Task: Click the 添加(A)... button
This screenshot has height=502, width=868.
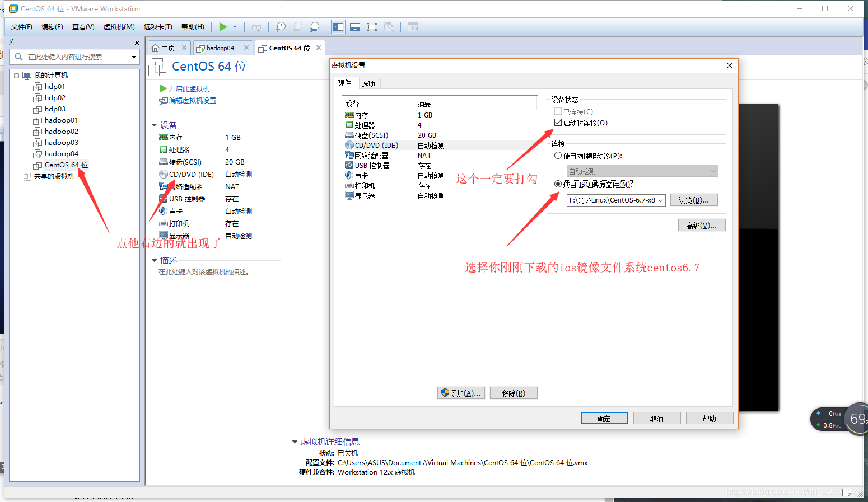Action: (x=461, y=393)
